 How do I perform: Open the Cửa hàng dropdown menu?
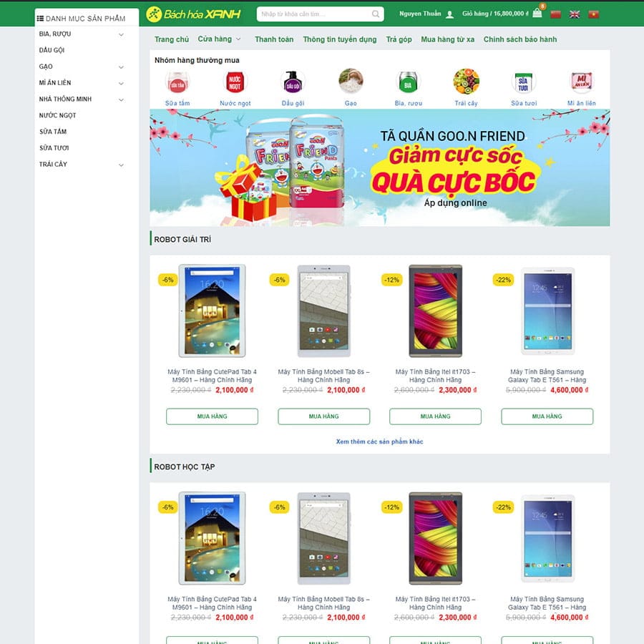(219, 39)
